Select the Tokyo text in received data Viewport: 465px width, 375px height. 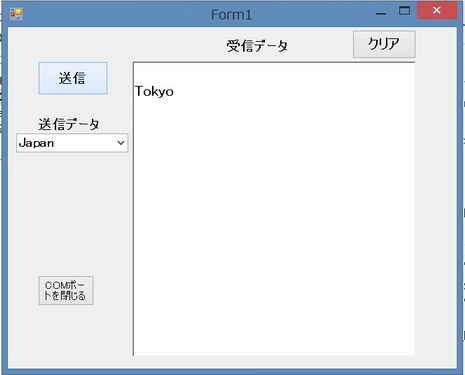click(154, 91)
